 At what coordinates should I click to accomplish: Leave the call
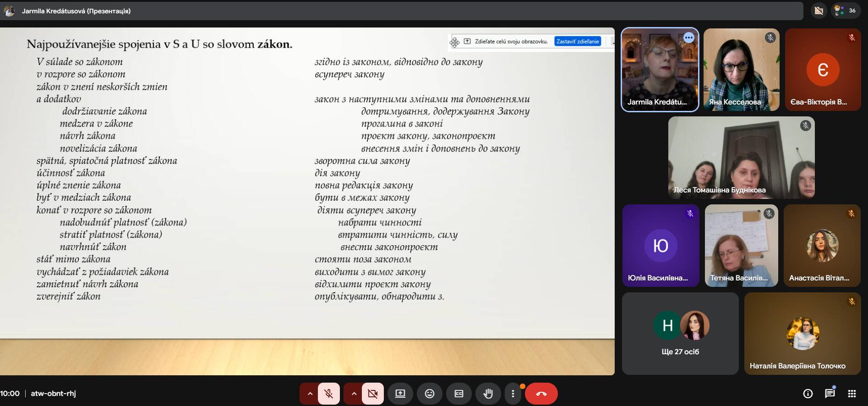(x=541, y=394)
